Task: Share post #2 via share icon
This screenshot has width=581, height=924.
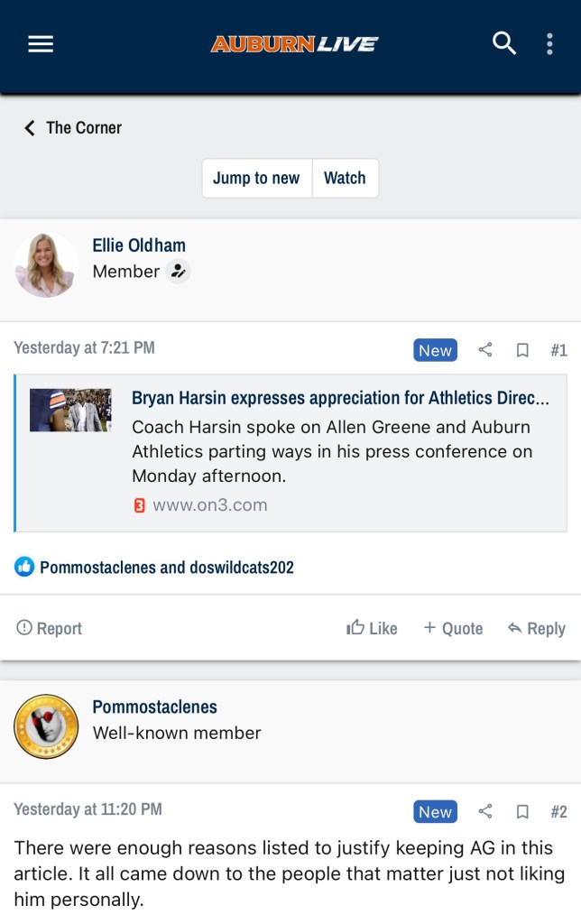Action: click(x=485, y=812)
